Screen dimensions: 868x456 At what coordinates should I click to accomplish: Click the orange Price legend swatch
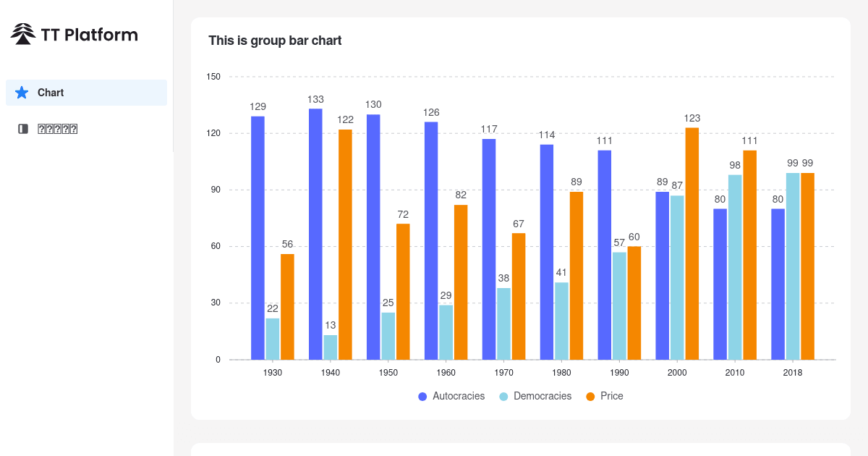coord(589,396)
